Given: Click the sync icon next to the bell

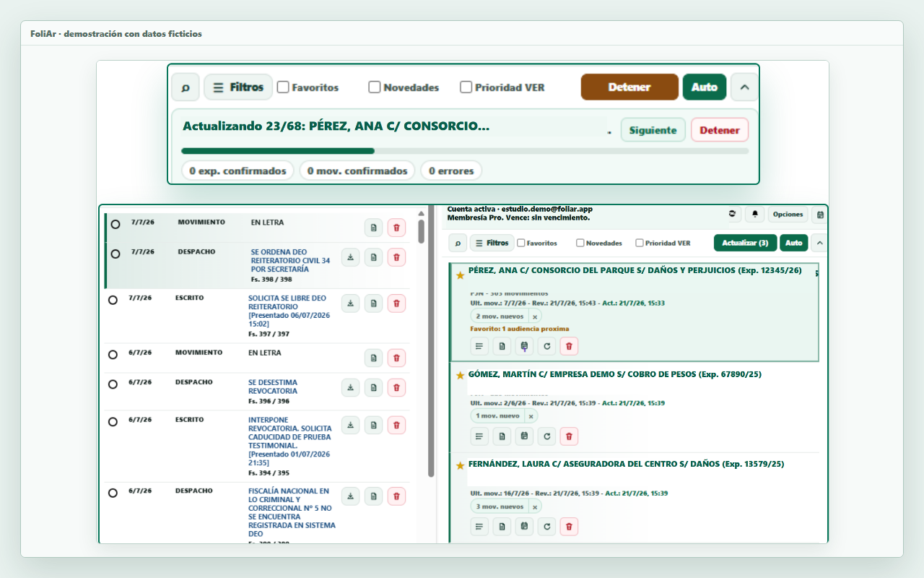Looking at the screenshot, I should click(733, 214).
